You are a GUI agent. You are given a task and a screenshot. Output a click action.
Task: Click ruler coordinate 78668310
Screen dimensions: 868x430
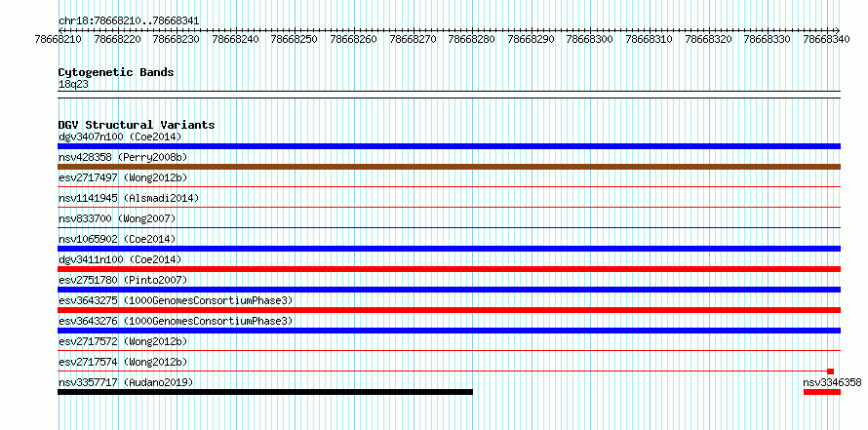(x=650, y=39)
